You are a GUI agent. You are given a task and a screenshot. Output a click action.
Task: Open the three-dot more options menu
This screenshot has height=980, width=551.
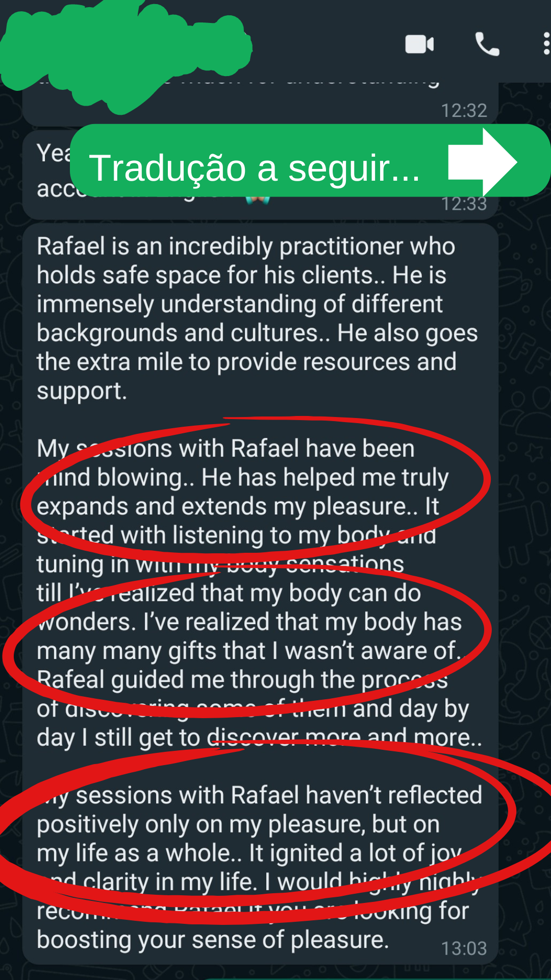(546, 44)
